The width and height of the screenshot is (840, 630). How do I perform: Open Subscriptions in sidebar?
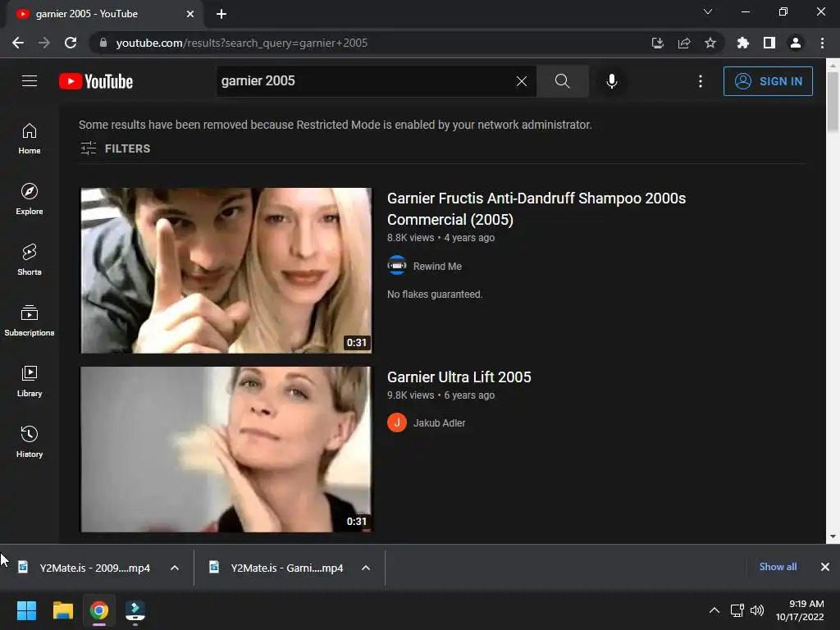tap(30, 321)
